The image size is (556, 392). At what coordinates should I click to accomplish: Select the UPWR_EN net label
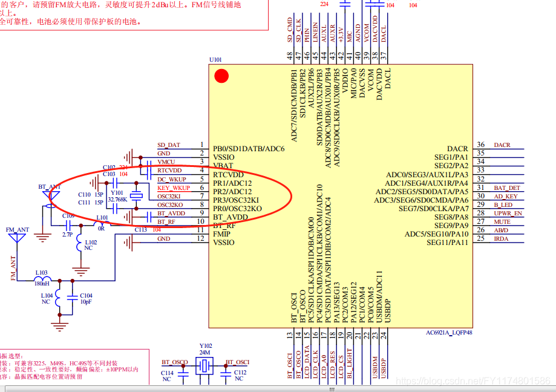tap(508, 214)
